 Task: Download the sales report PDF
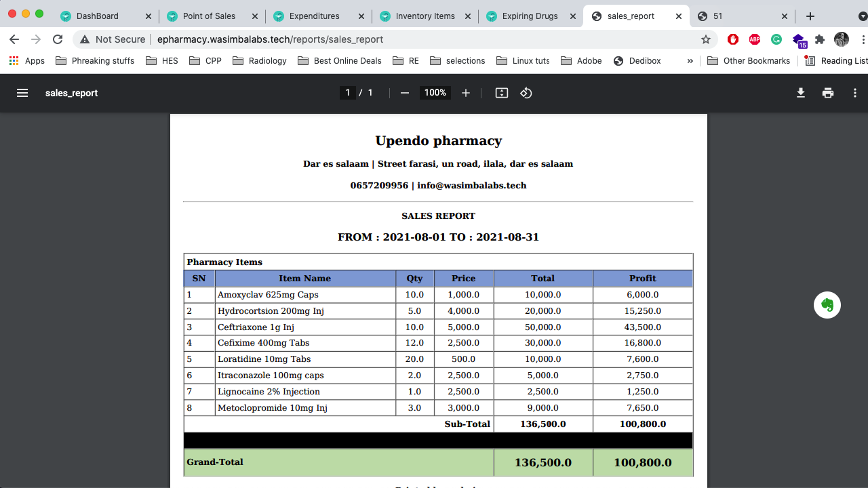coord(801,93)
